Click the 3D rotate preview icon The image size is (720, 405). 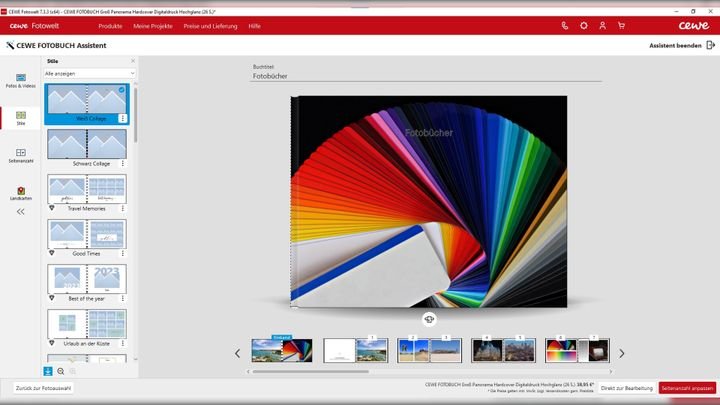click(429, 319)
